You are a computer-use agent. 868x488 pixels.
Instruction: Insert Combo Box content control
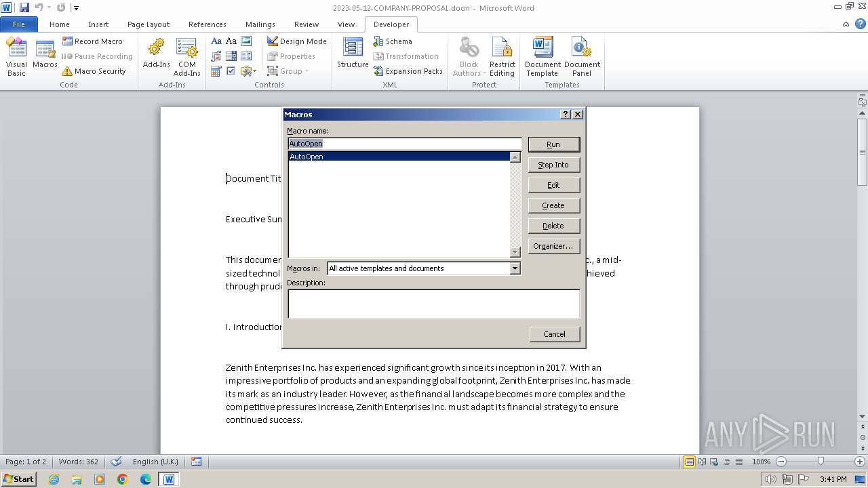pyautogui.click(x=231, y=56)
